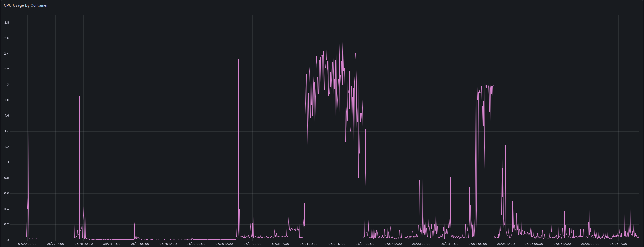
Task: Click the highest peak at 2.6 before 06/02
Action: 356,38
